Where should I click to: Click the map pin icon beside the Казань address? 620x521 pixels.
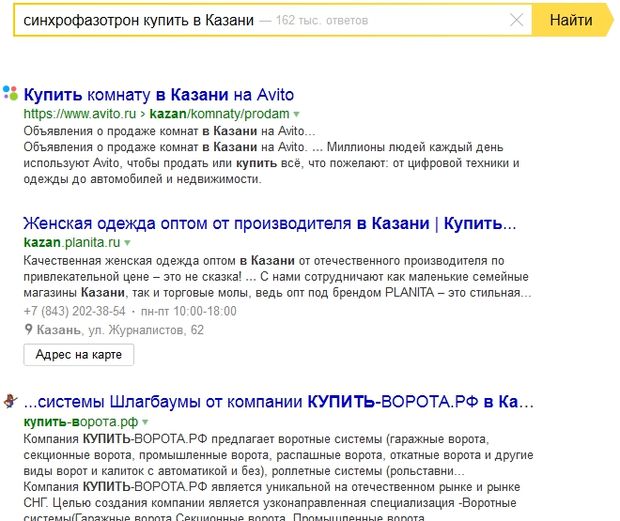[x=28, y=329]
